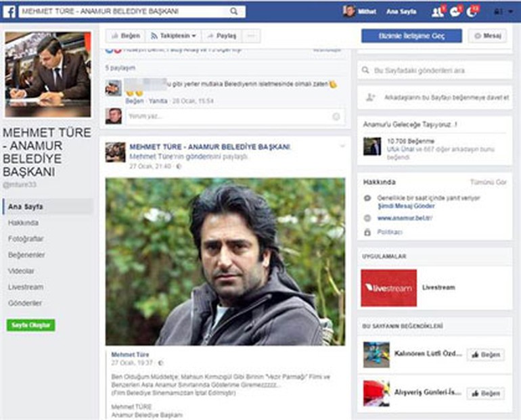Open the notifications globe icon
The image size is (521, 420).
pos(472,12)
